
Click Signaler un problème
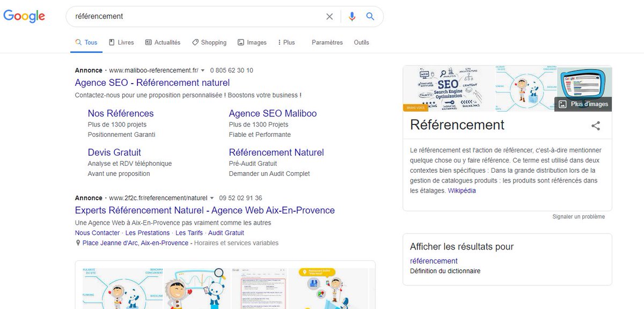click(579, 217)
